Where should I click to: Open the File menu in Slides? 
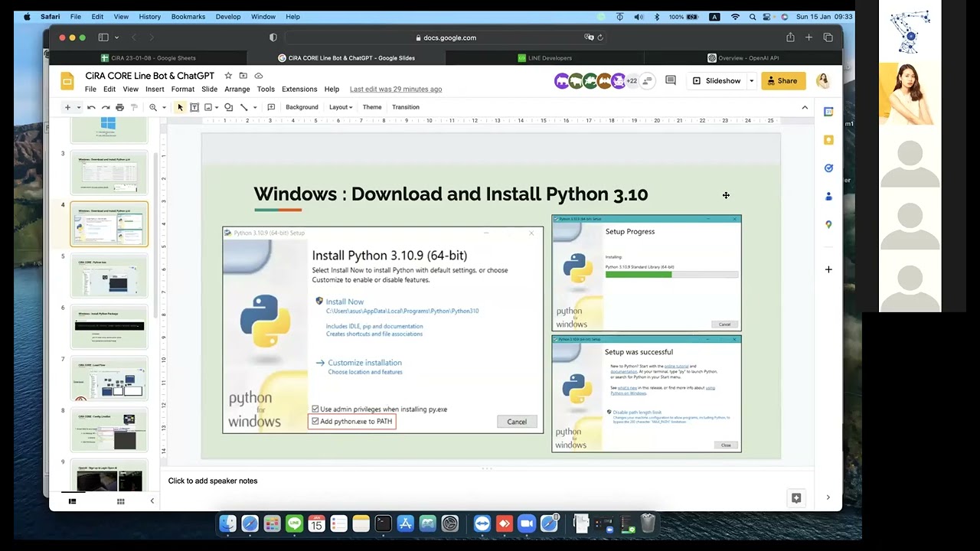coord(90,90)
